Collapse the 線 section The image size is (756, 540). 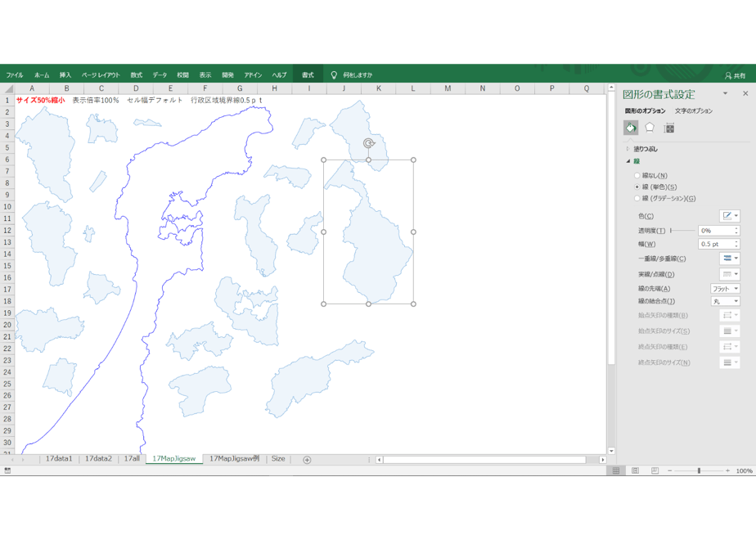point(628,161)
